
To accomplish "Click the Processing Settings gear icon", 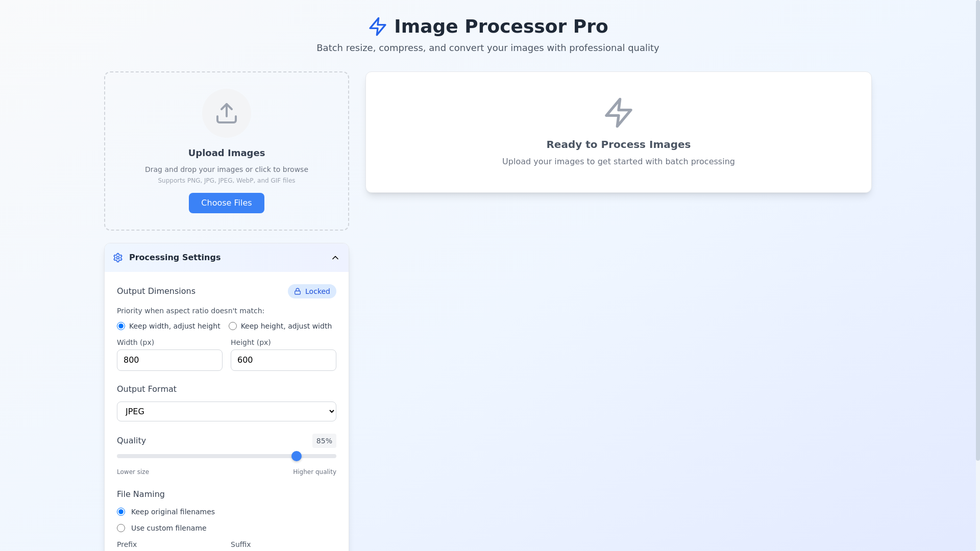I will [118, 258].
